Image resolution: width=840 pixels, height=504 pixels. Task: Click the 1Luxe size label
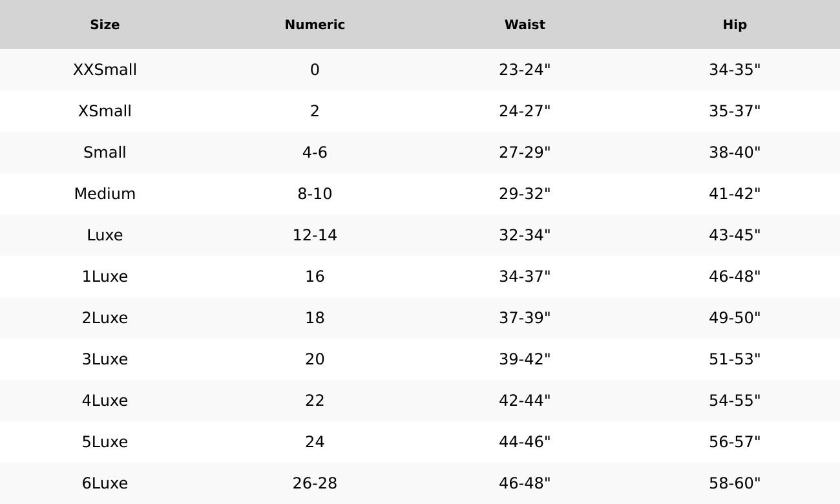point(105,277)
